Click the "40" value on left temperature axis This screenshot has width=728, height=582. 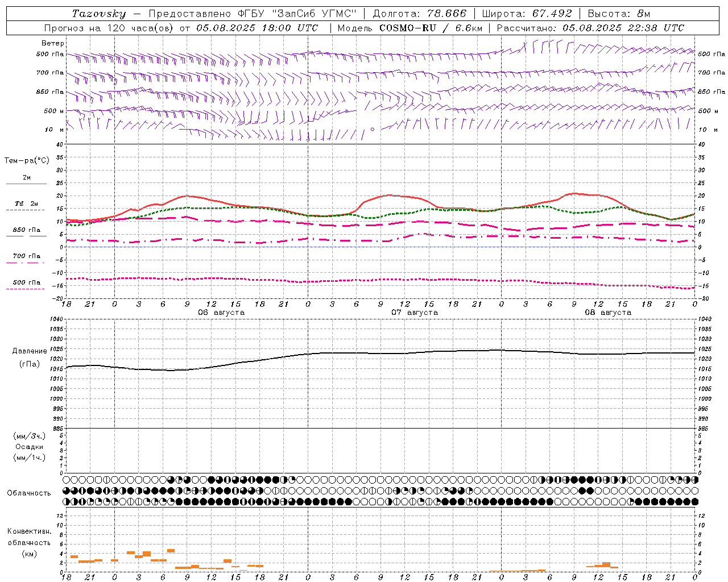59,144
